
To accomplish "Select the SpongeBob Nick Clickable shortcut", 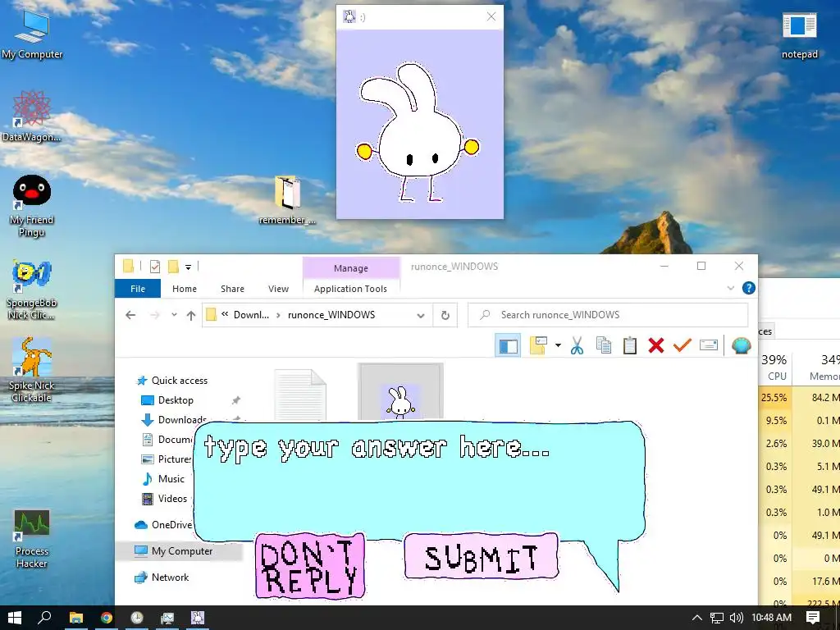I will tap(32, 290).
